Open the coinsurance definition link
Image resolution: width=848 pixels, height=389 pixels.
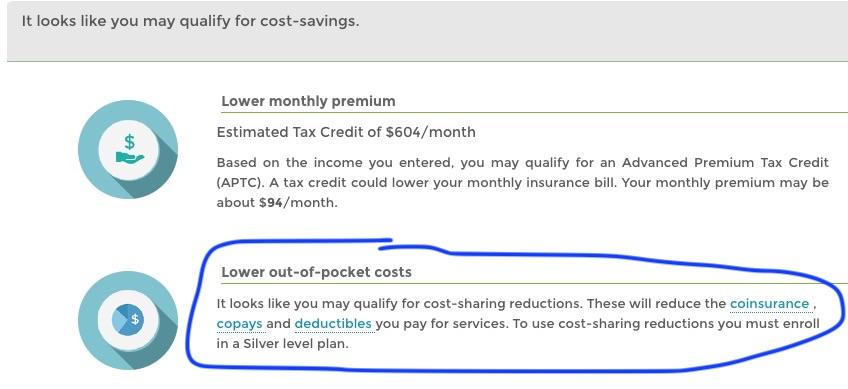click(x=769, y=304)
